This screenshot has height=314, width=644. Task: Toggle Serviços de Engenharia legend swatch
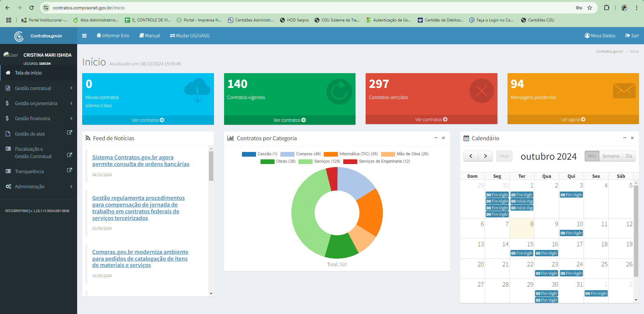coord(350,161)
